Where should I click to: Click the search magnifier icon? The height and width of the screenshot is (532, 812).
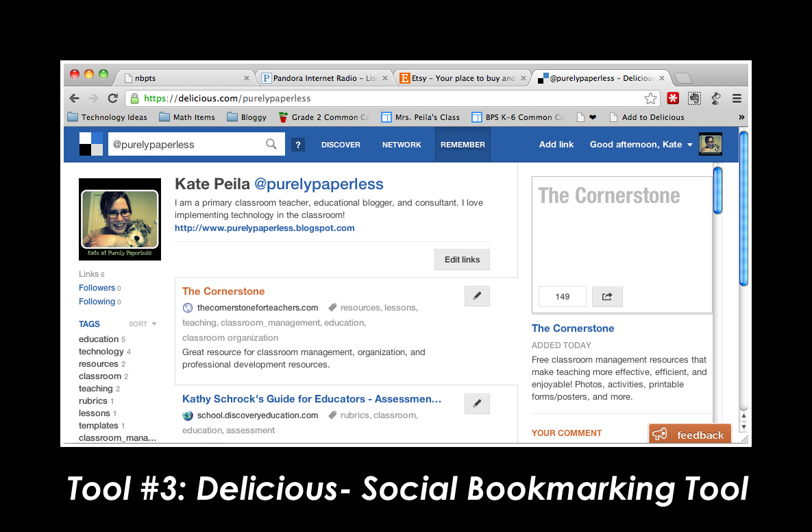point(271,144)
